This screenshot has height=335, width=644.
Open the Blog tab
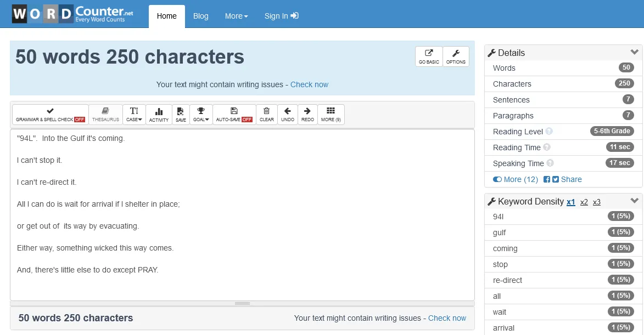click(x=201, y=16)
